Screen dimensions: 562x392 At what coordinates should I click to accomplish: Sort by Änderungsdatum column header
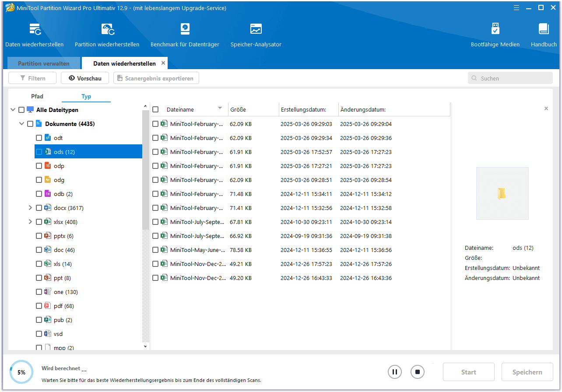coord(394,110)
